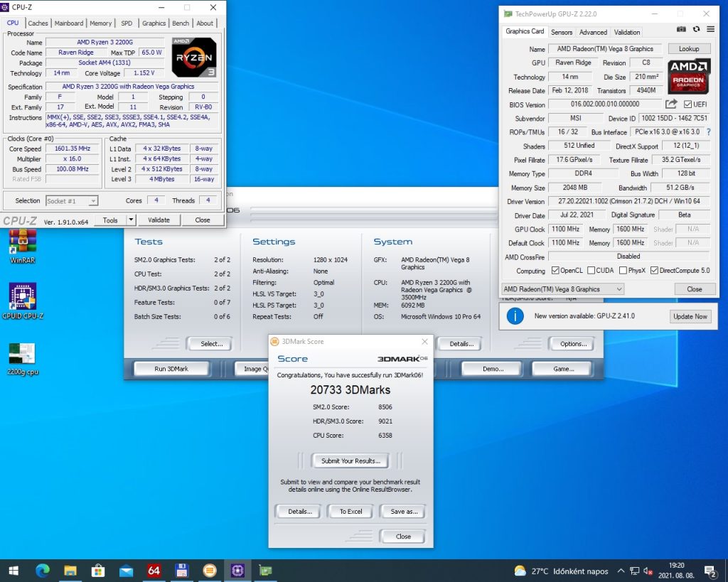Click weather widget showing 27°C
The width and height of the screenshot is (728, 582).
coord(562,571)
